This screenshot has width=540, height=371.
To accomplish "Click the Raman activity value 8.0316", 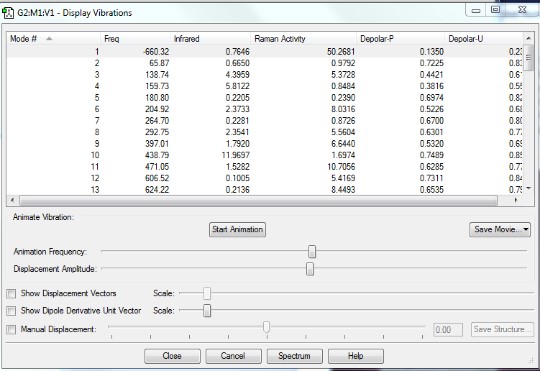I will tap(343, 109).
